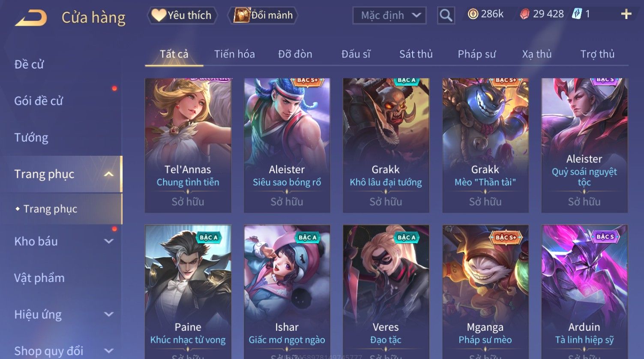Screen dimensions: 644x359
Task: Expand the Kho báu sidebar section
Action: (109, 241)
